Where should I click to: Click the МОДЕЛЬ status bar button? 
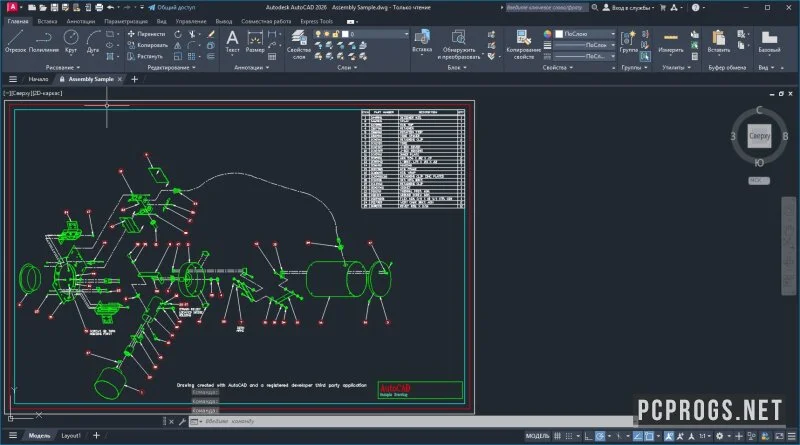tap(537, 436)
